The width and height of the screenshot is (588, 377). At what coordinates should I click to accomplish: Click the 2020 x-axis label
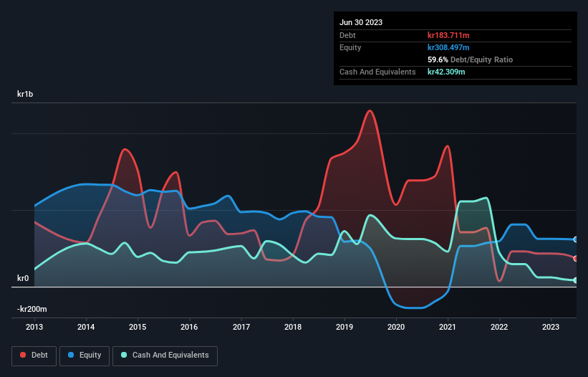396,327
